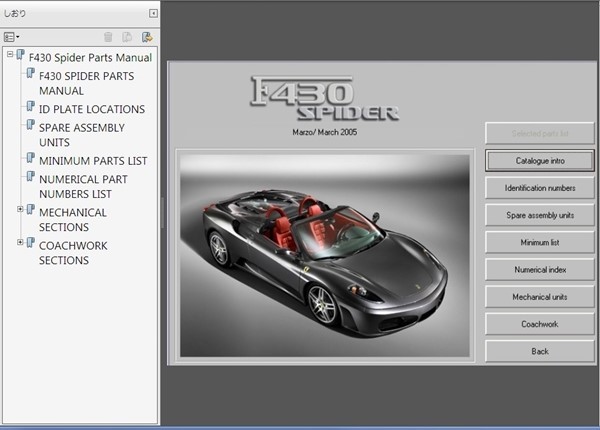Click the Mechanical units button
Image resolution: width=600 pixels, height=430 pixels.
pyautogui.click(x=540, y=297)
